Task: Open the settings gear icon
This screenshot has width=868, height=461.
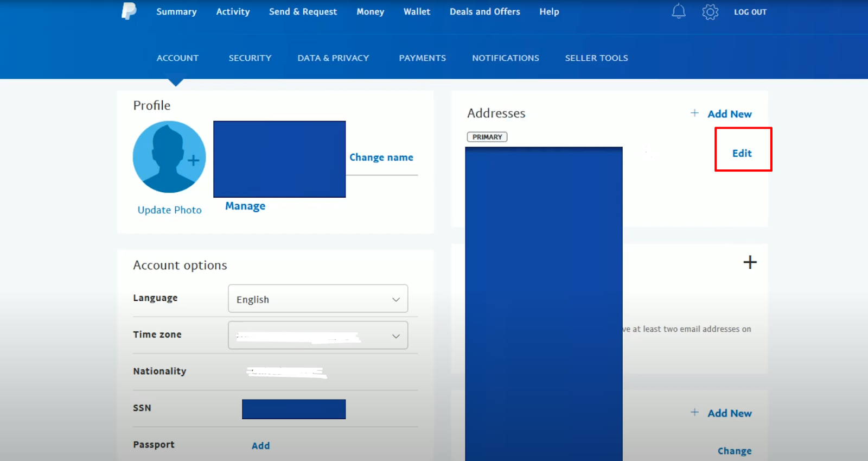Action: (710, 12)
